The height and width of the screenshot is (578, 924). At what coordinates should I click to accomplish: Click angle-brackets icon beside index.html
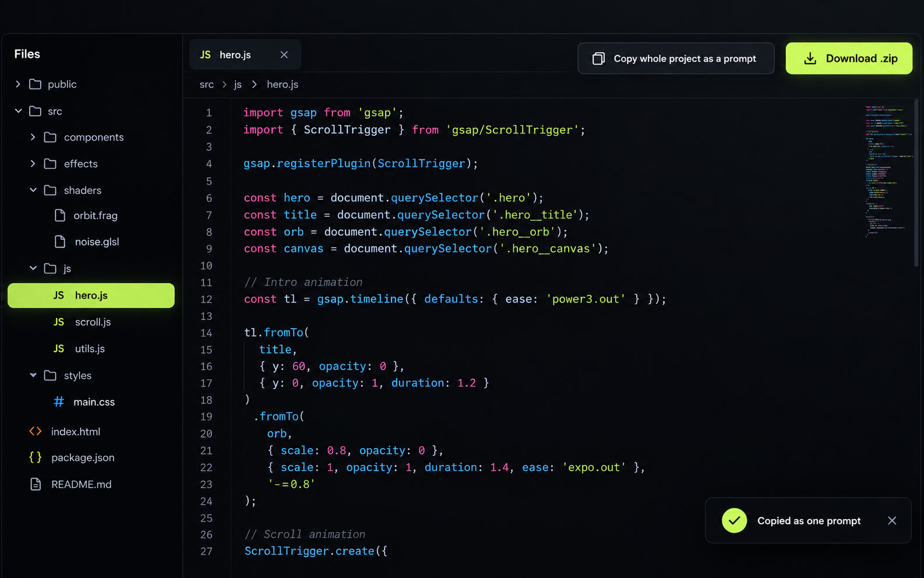pyautogui.click(x=36, y=431)
